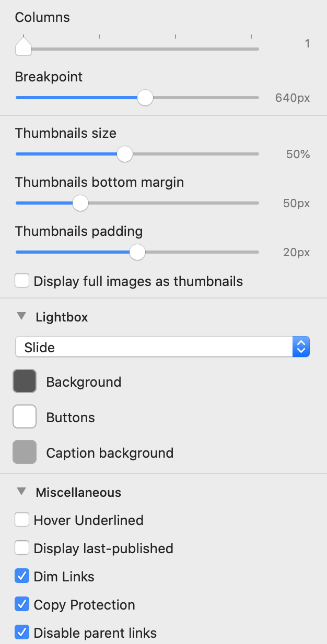Click the Thumbnails bottom margin slider knob

coord(80,203)
